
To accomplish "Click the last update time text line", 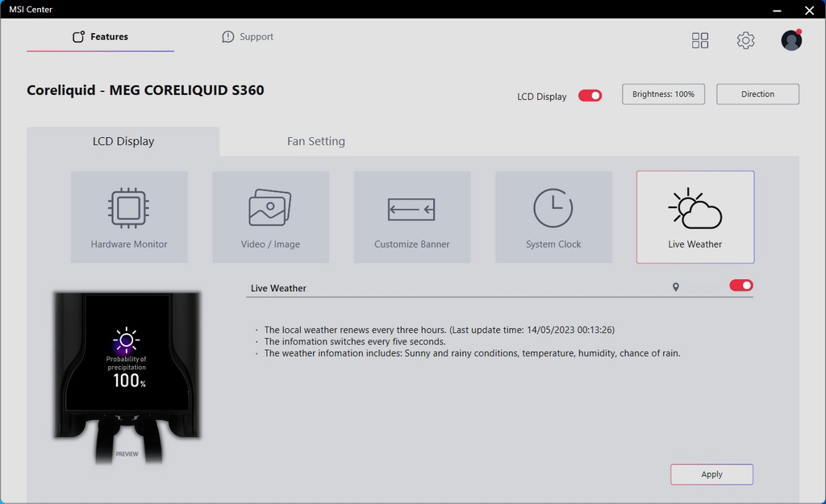I will (x=440, y=330).
